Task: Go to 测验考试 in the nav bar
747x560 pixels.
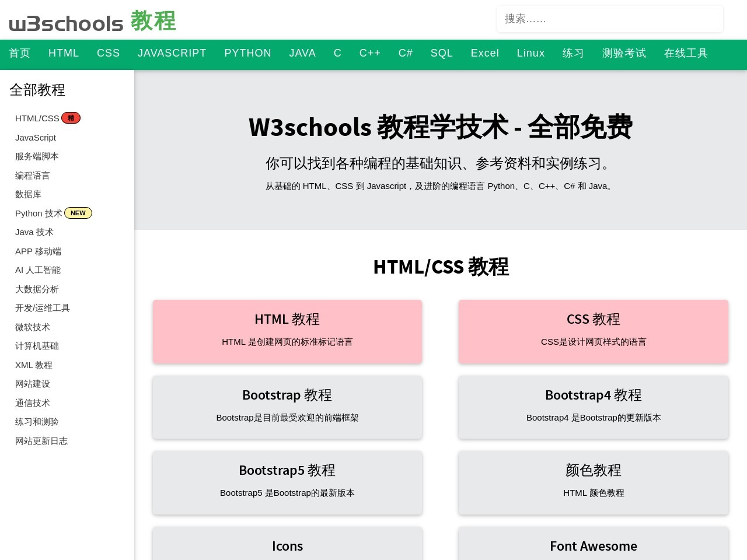Action: pyautogui.click(x=624, y=53)
